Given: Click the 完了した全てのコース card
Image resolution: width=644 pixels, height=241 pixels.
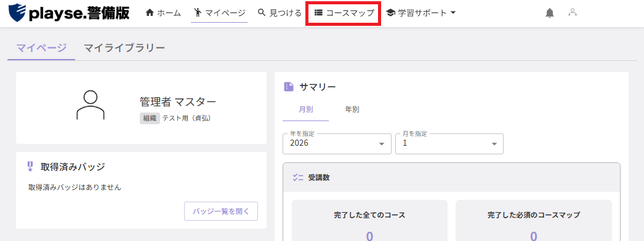Looking at the screenshot, I should [x=369, y=221].
